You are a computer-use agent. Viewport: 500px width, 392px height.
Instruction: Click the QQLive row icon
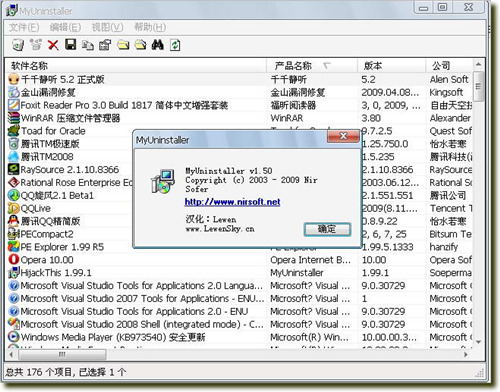14,208
